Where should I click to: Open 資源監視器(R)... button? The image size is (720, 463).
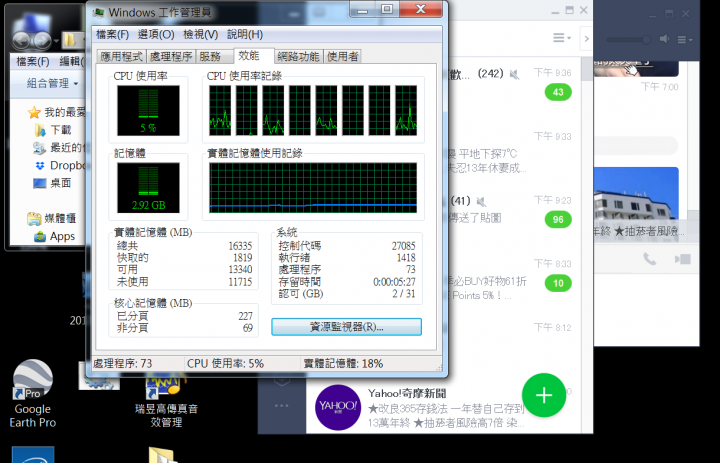pos(346,327)
